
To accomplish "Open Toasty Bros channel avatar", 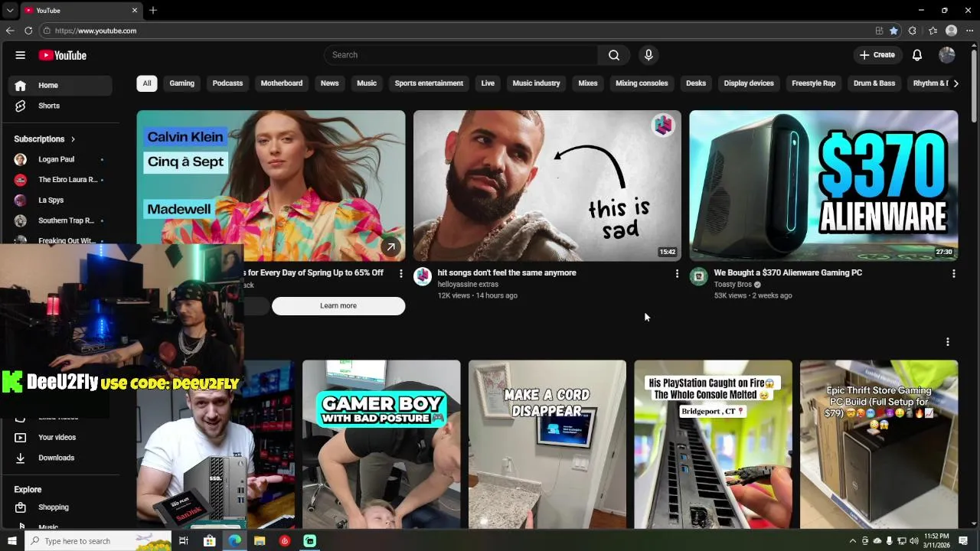I will [698, 276].
